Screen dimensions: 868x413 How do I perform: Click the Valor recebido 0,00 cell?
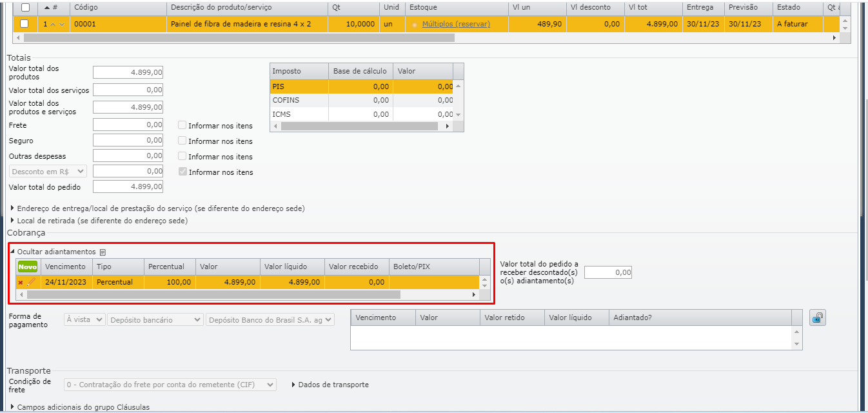[x=357, y=282]
